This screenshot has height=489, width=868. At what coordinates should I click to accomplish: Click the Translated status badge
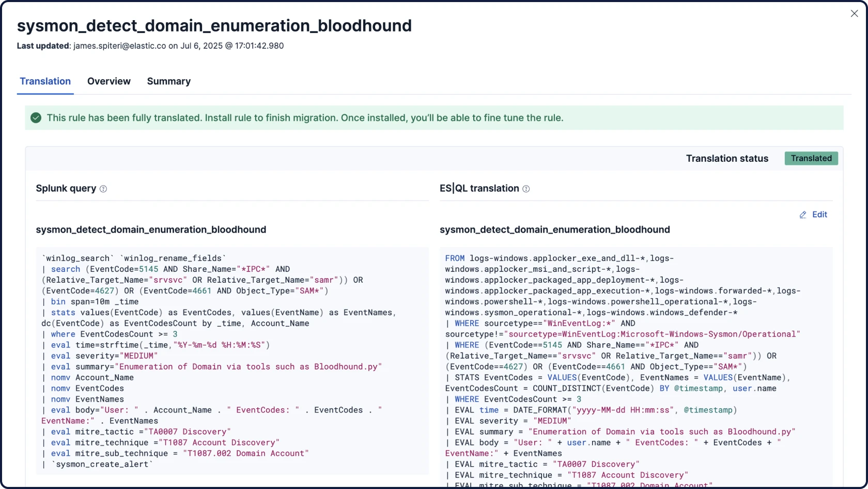(811, 158)
